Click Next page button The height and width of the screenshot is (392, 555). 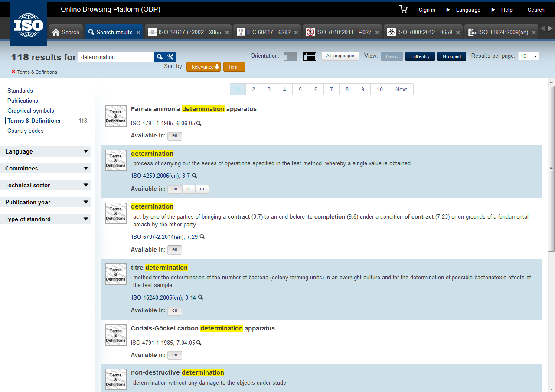click(x=401, y=89)
